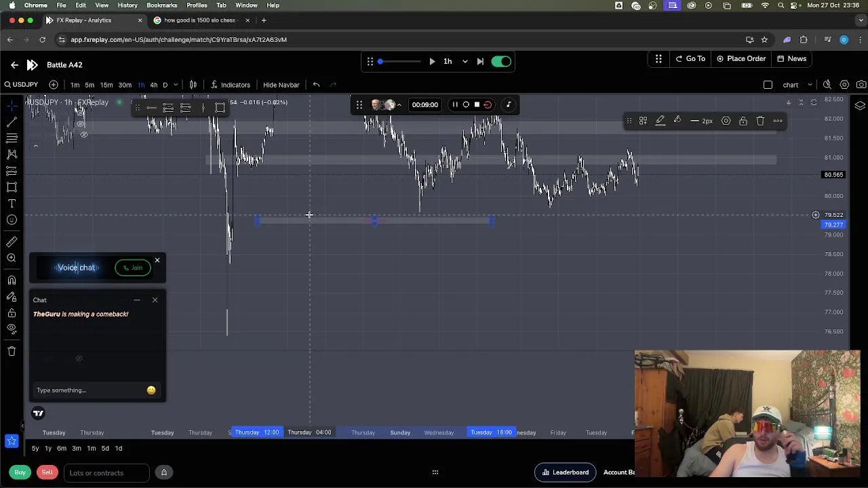
Task: Lock the selected drawing in floating toolbar
Action: (x=743, y=121)
